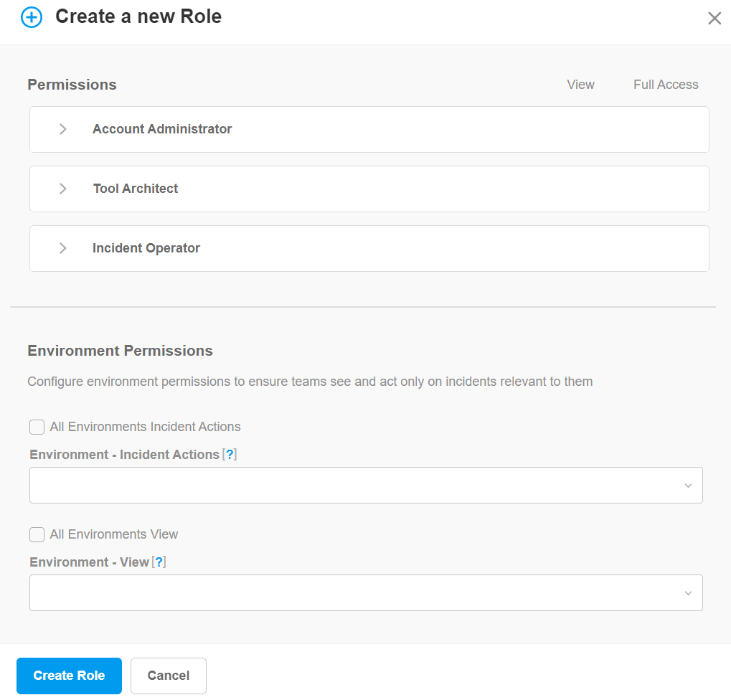Viewport: 731px width, 700px height.
Task: Click the Environment - View dropdown arrow icon
Action: tap(688, 593)
